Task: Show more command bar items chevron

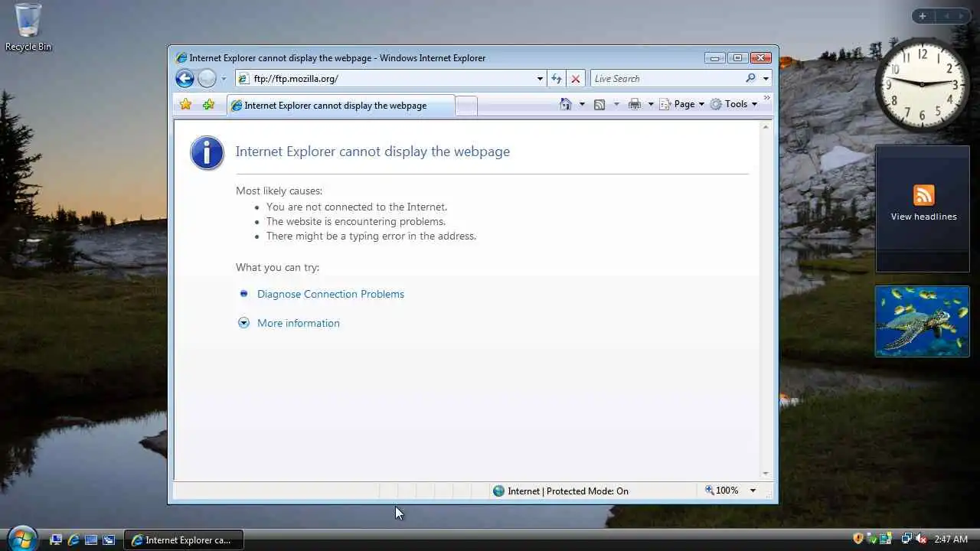Action: [x=766, y=98]
